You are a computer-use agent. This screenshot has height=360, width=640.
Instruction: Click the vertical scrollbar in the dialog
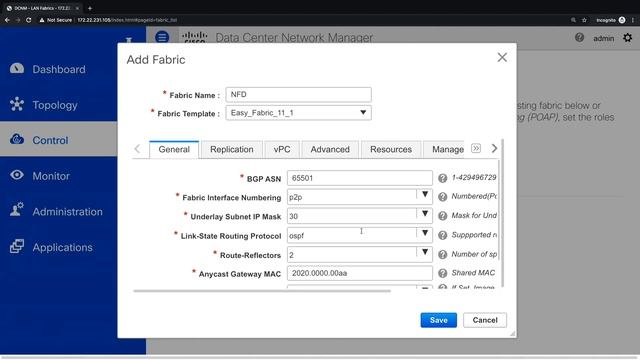[502, 213]
